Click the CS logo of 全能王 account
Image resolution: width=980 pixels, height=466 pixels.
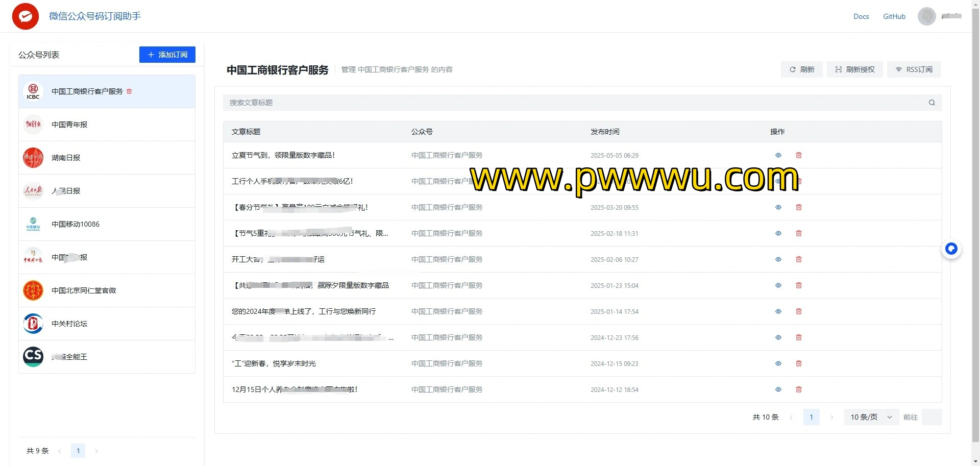pyautogui.click(x=33, y=357)
